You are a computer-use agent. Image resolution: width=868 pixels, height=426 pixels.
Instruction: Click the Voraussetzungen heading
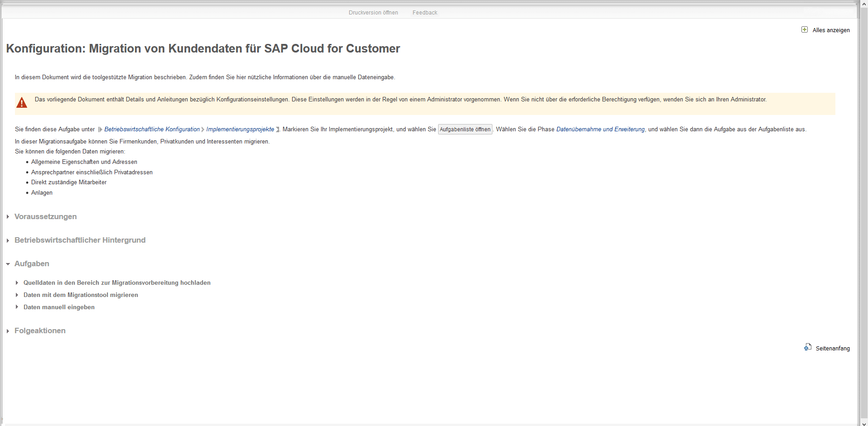click(x=45, y=217)
